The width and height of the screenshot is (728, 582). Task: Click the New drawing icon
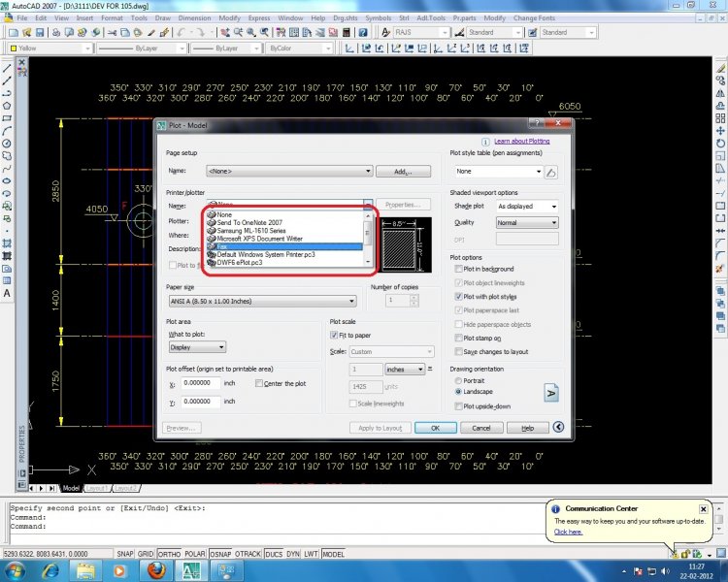pyautogui.click(x=14, y=32)
